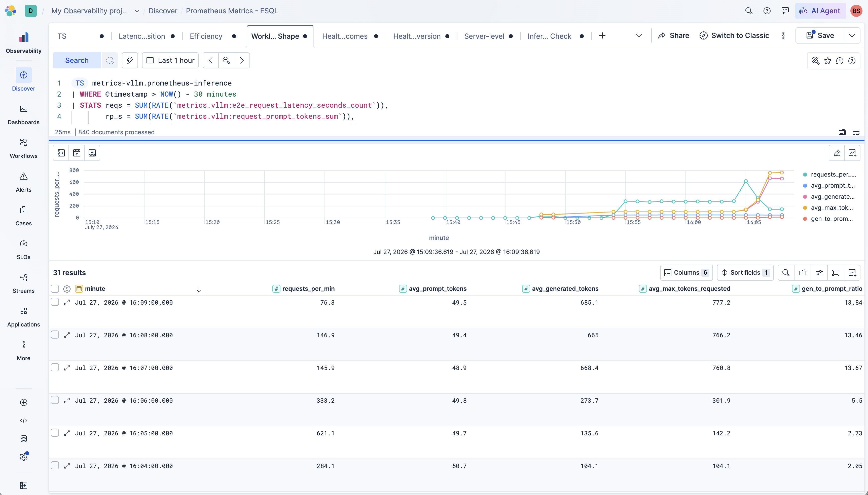The height and width of the screenshot is (495, 868).
Task: Open starred queries icon
Action: pos(828,61)
